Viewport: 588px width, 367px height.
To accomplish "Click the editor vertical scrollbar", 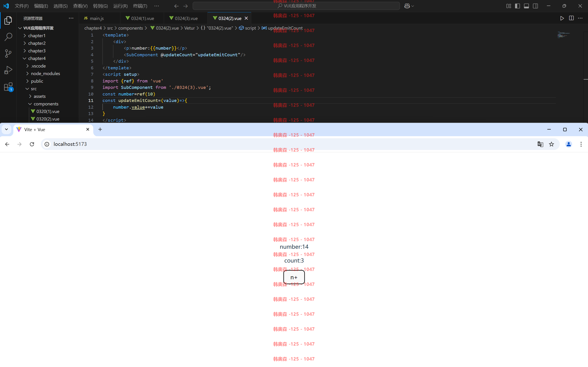I will 585,77.
